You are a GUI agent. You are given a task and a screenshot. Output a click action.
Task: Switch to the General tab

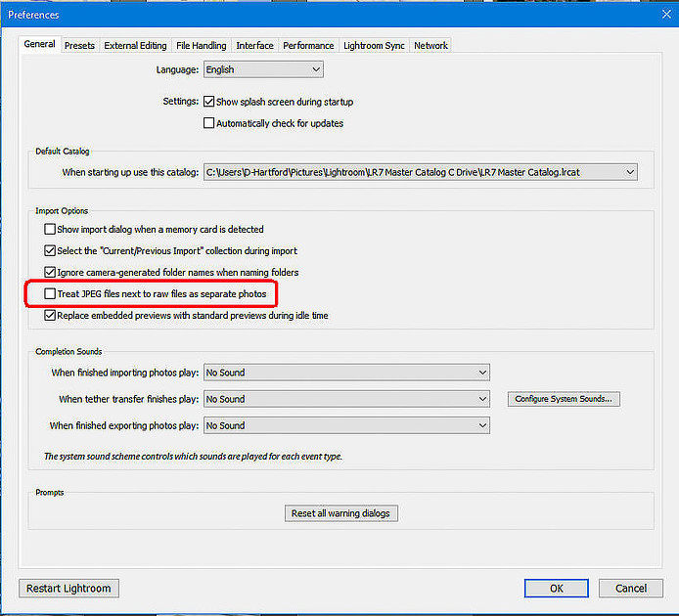click(39, 44)
